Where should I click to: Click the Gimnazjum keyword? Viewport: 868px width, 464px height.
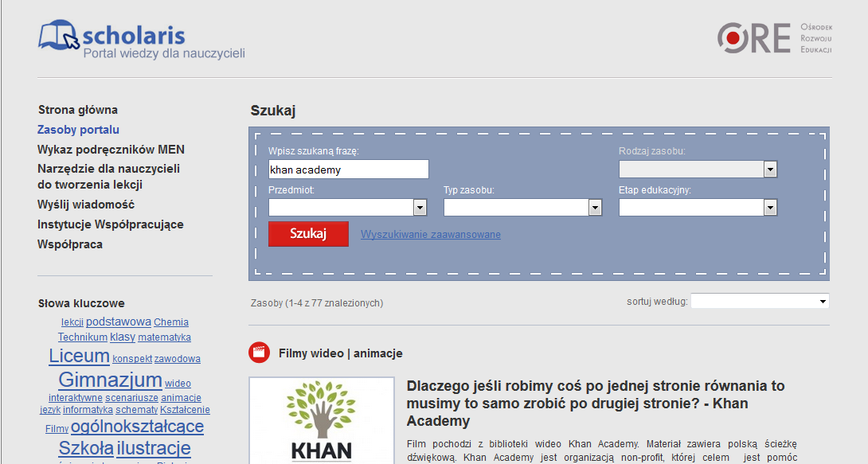(110, 380)
